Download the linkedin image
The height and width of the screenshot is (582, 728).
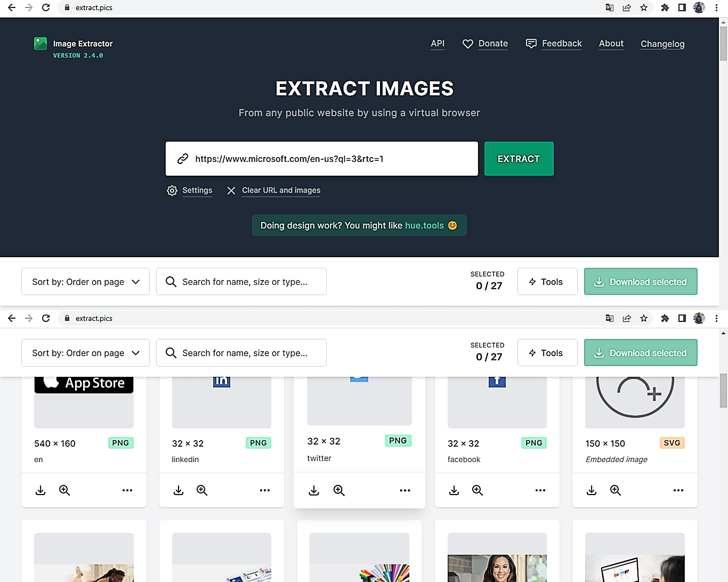178,490
